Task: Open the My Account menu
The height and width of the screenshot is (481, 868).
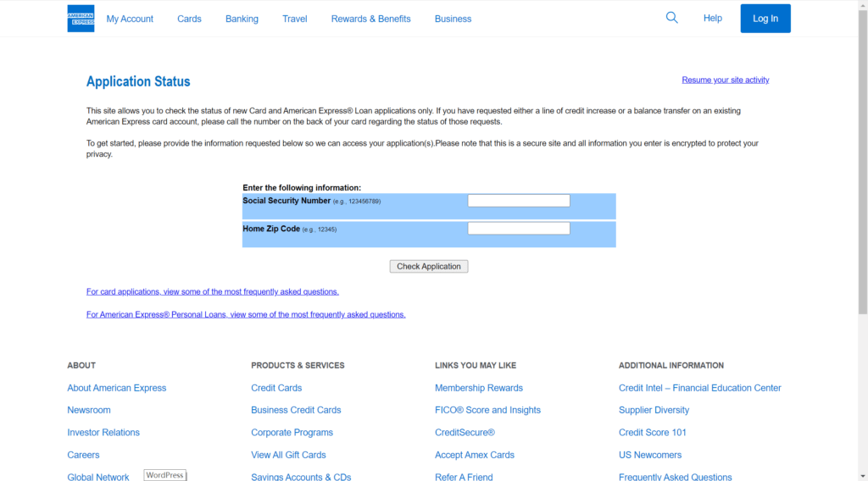Action: pyautogui.click(x=130, y=19)
